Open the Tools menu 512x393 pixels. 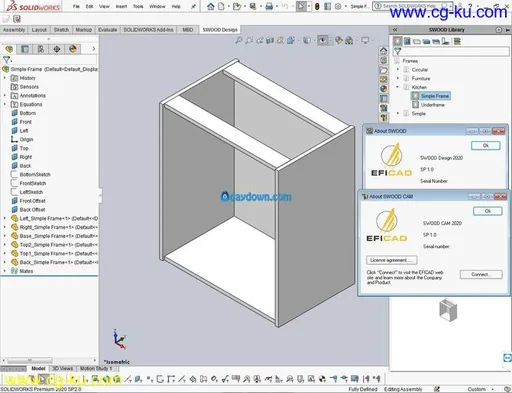click(138, 6)
